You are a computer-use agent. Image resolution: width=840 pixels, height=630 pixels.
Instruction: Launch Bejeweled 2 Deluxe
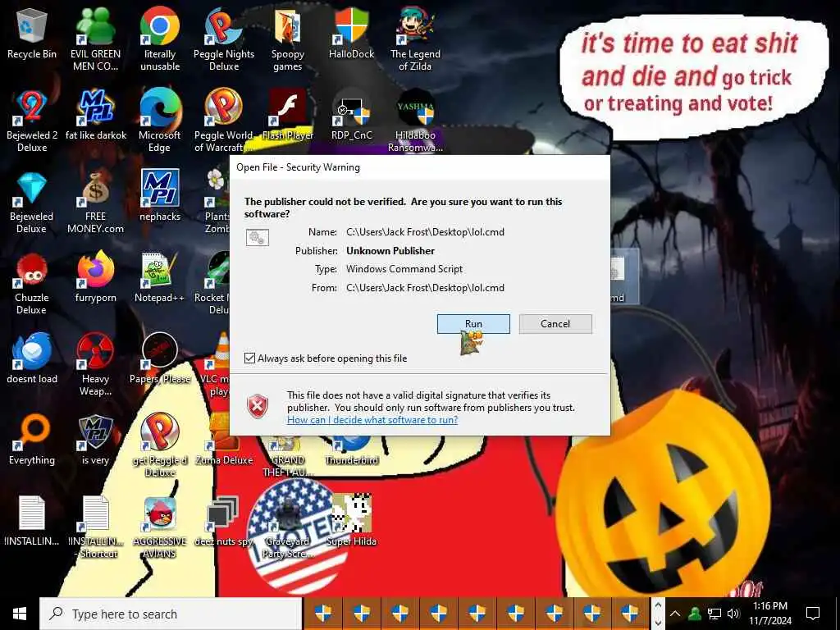coord(32,121)
